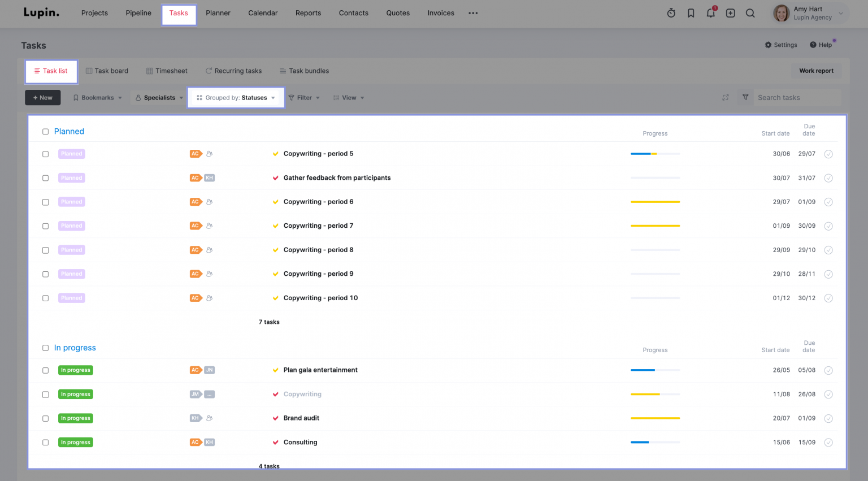Open the filter funnel beside search tasks
The height and width of the screenshot is (481, 868).
pos(745,97)
